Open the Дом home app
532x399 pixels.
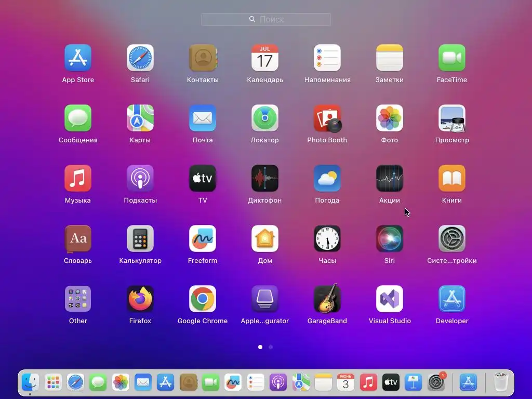tap(264, 238)
